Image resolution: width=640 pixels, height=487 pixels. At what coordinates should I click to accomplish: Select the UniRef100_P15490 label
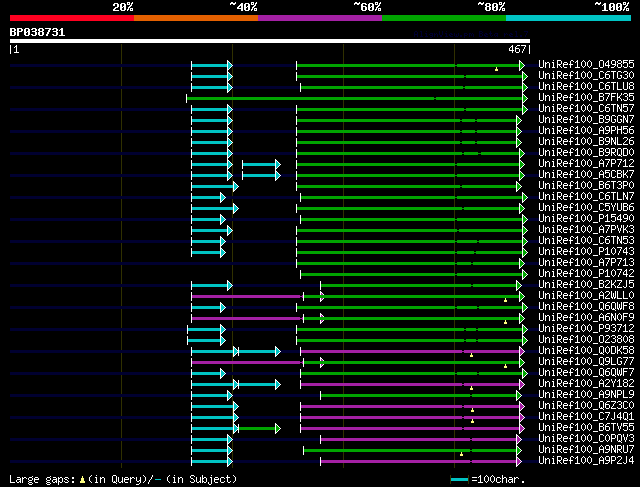click(x=586, y=219)
